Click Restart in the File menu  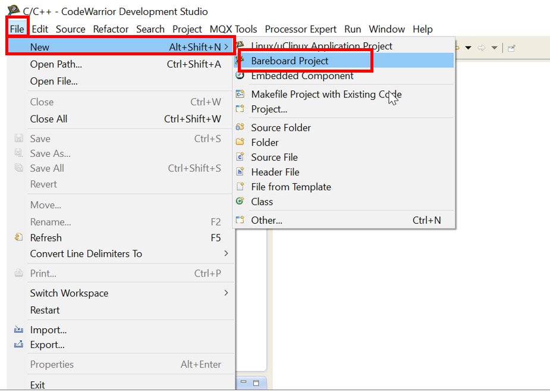coord(45,311)
